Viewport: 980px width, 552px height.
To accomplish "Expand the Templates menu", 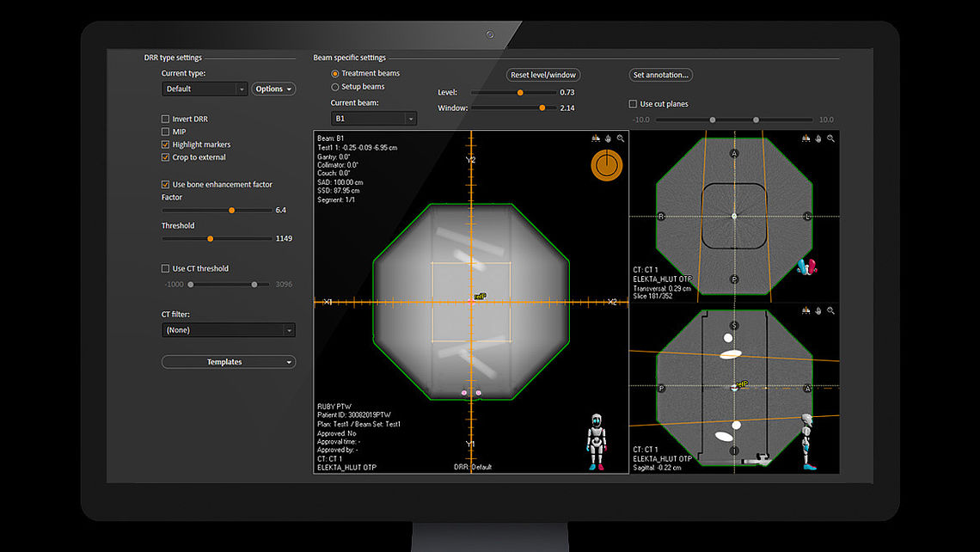I will [228, 361].
